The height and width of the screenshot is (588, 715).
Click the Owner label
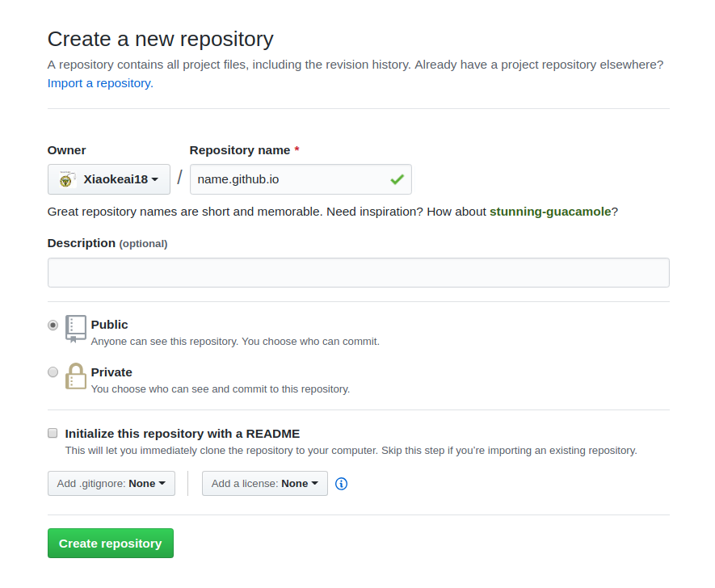pos(66,150)
